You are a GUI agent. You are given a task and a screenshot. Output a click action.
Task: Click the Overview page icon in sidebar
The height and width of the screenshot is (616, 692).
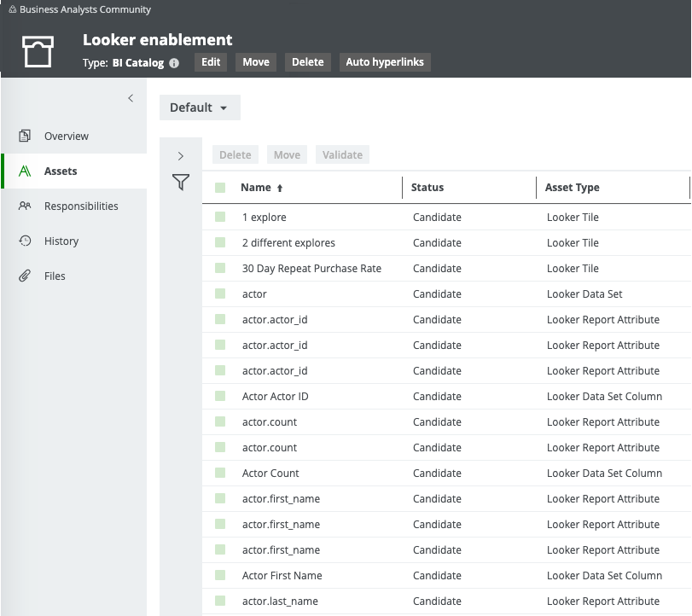(26, 136)
